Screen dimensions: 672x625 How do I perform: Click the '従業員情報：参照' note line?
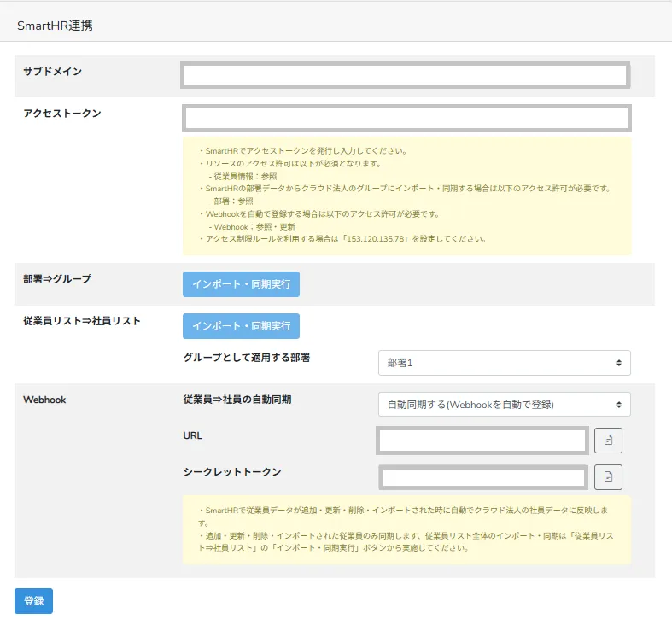pos(243,176)
